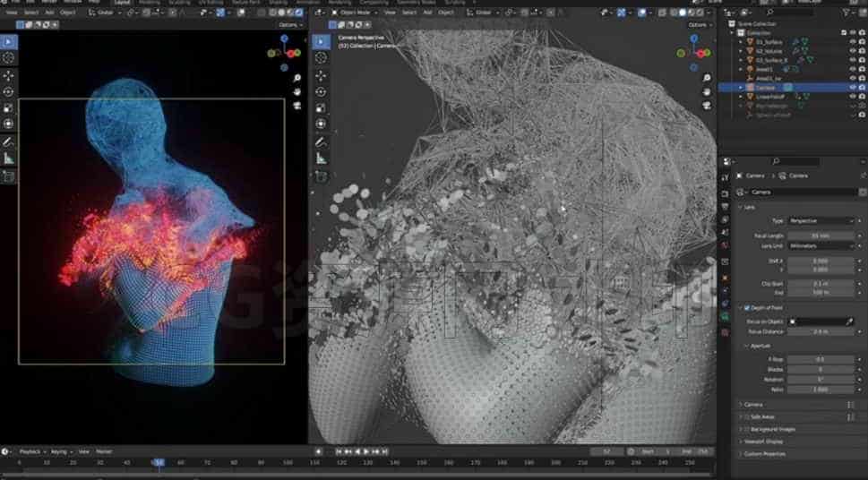Open Global orientation dropdown in left viewport
The height and width of the screenshot is (480, 868).
click(x=104, y=13)
